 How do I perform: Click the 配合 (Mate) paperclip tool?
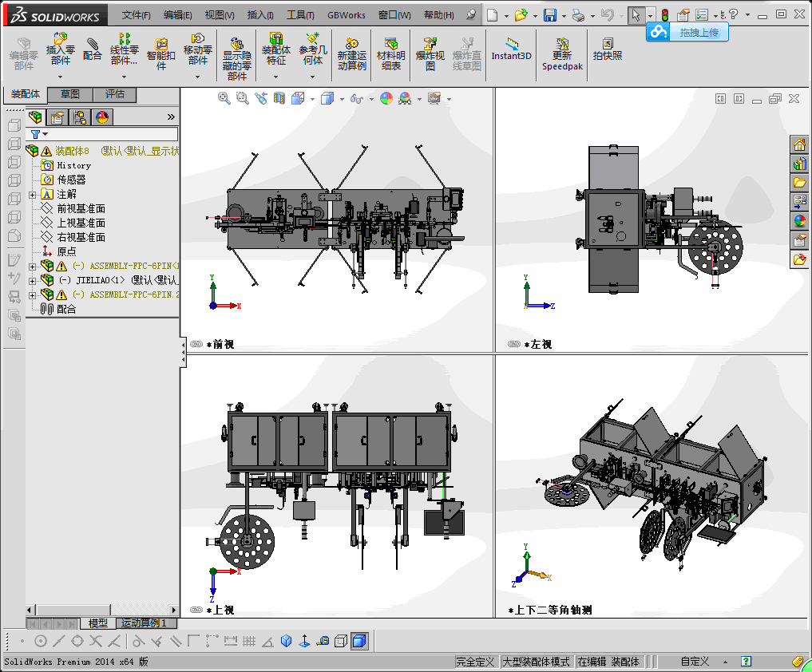pyautogui.click(x=93, y=47)
